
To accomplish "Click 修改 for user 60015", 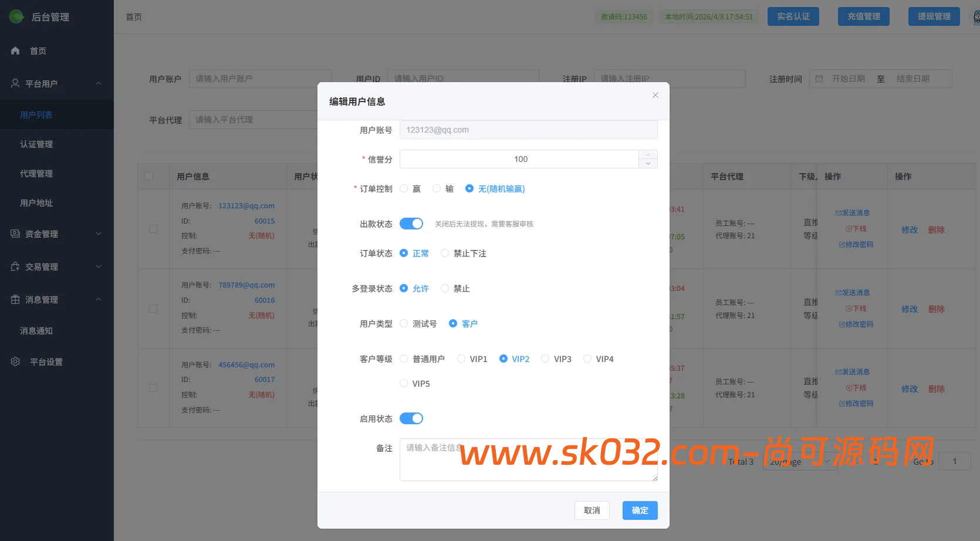I will tap(910, 229).
